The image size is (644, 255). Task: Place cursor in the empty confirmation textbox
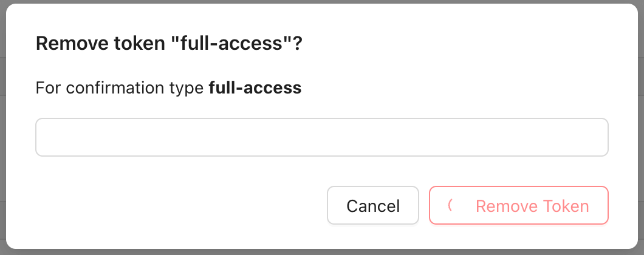[322, 137]
